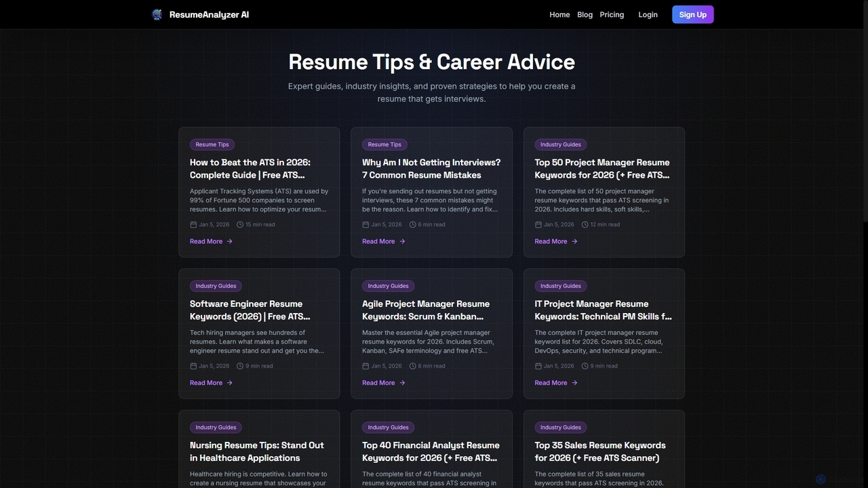Click 'The complete IT project manager' description

click(599, 342)
